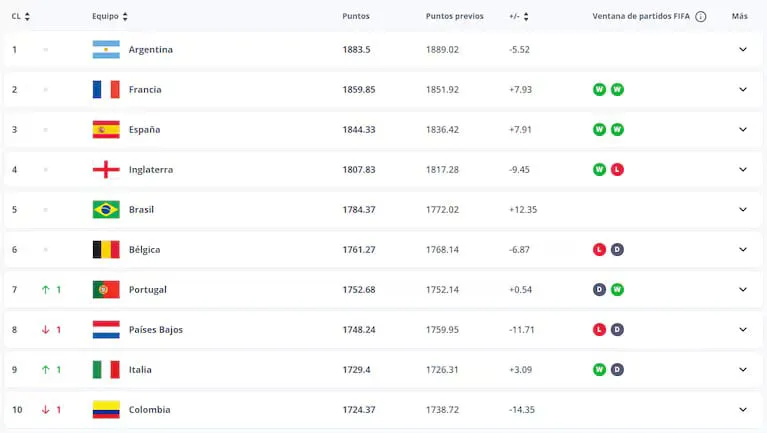Image resolution: width=767 pixels, height=433 pixels.
Task: Click the Colombia flag icon
Action: (x=105, y=410)
